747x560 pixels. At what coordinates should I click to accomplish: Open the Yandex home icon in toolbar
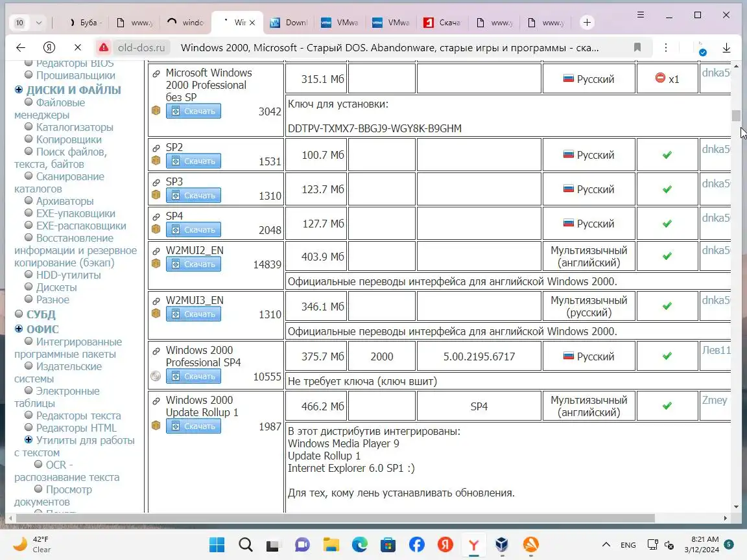point(49,47)
